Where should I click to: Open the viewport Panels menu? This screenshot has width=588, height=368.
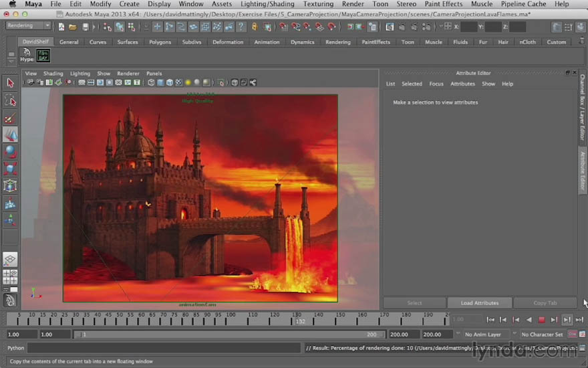(154, 74)
